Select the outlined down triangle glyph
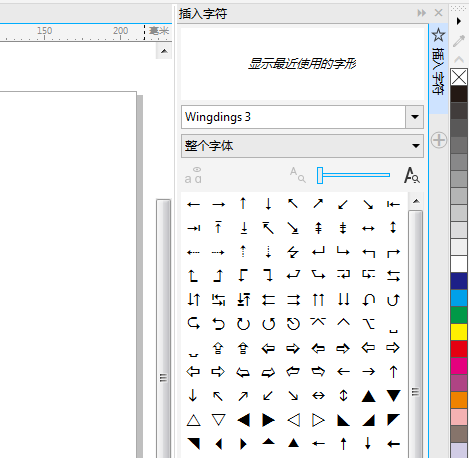The width and height of the screenshot is (470, 458). point(218,420)
